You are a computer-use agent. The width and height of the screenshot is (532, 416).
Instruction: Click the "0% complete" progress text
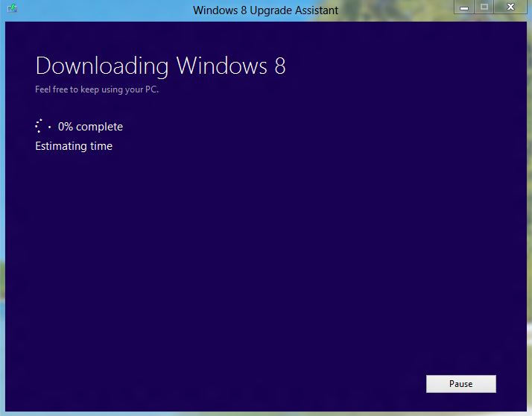[90, 127]
